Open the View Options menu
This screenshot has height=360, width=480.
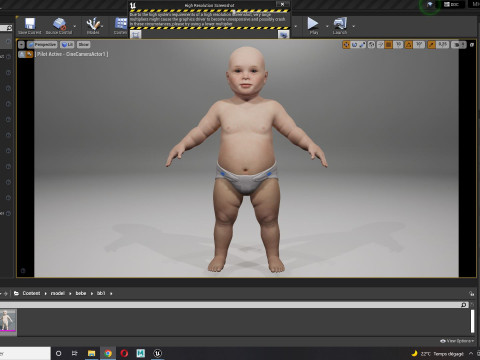pyautogui.click(x=457, y=341)
